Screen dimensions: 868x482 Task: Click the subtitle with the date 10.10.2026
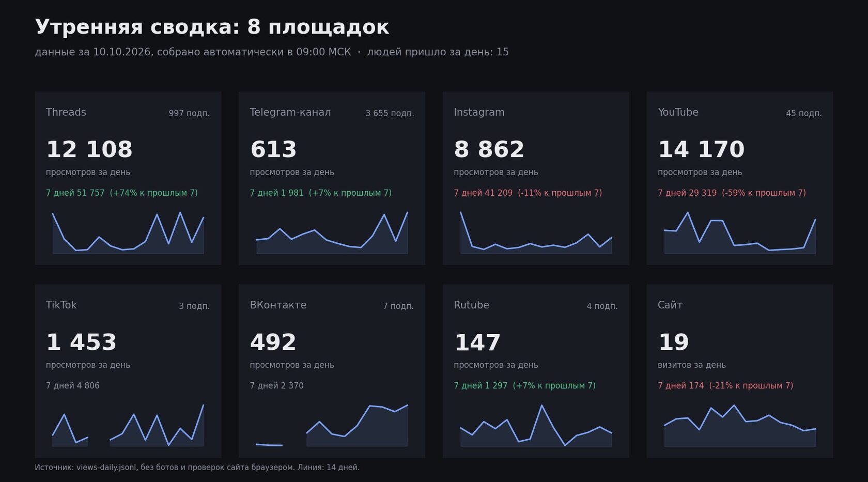272,52
